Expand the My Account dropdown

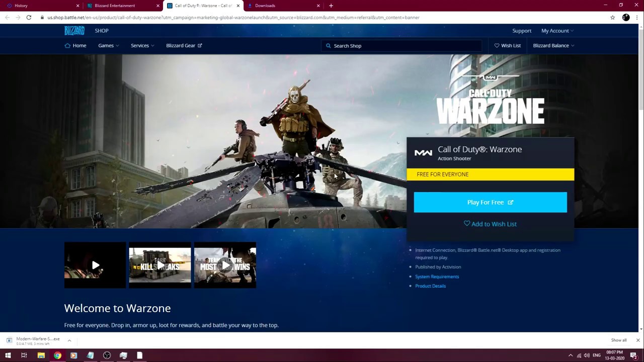pyautogui.click(x=557, y=31)
